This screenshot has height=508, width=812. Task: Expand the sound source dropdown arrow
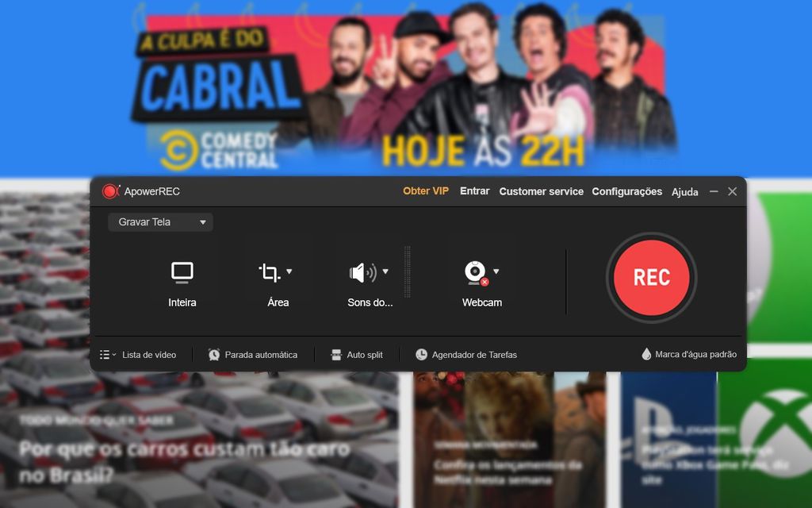coord(385,271)
